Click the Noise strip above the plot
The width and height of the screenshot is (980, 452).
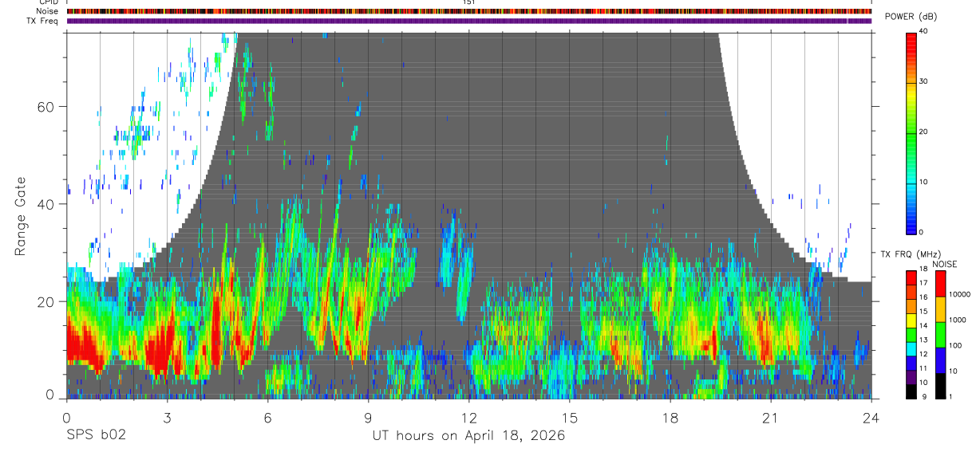pyautogui.click(x=469, y=11)
